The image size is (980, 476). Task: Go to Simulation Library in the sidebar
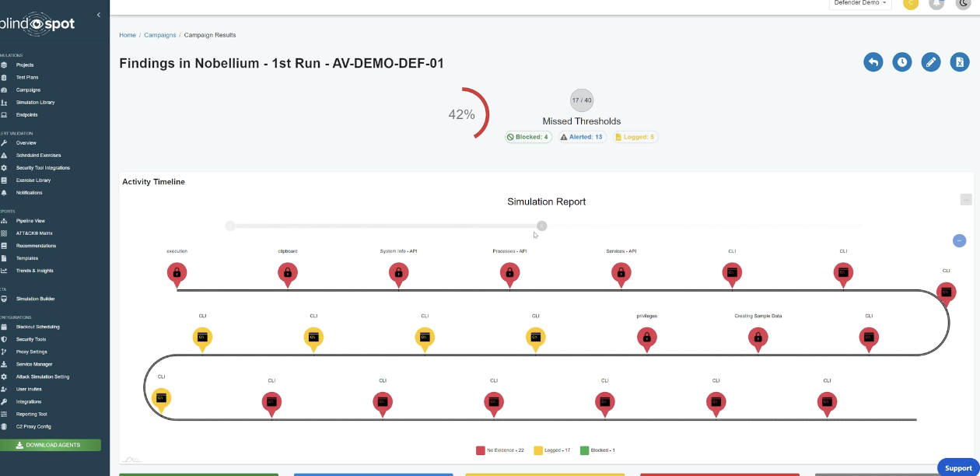click(35, 103)
